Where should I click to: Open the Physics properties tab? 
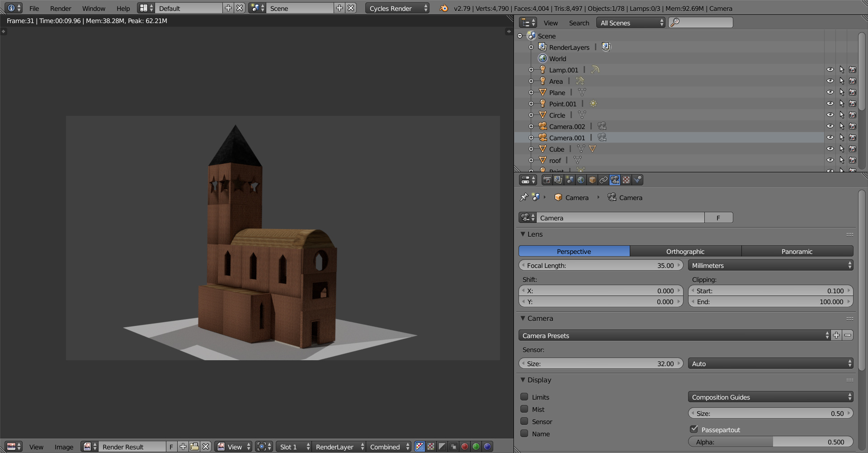[x=637, y=180]
